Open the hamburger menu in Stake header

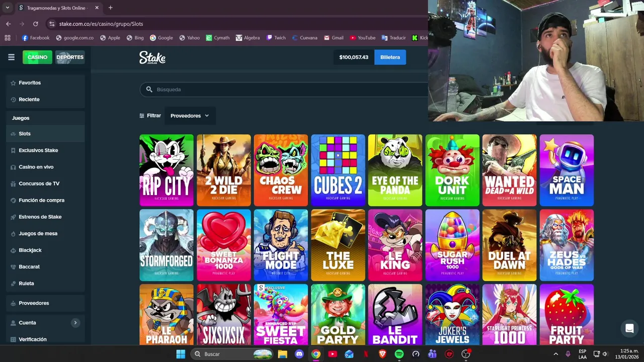click(11, 57)
